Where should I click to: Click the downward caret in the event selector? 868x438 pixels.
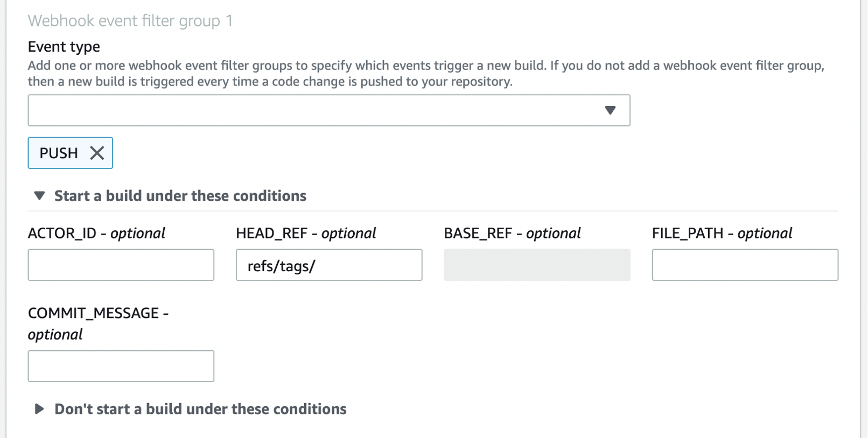point(611,110)
